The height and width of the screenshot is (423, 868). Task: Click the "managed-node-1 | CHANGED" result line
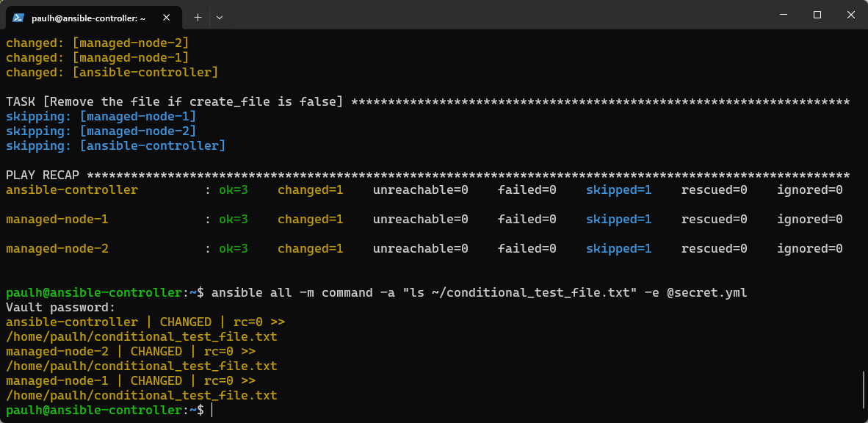coord(130,381)
